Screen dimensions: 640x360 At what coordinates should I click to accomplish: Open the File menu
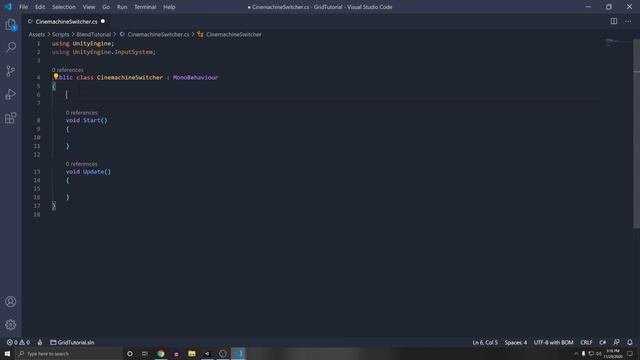click(24, 7)
